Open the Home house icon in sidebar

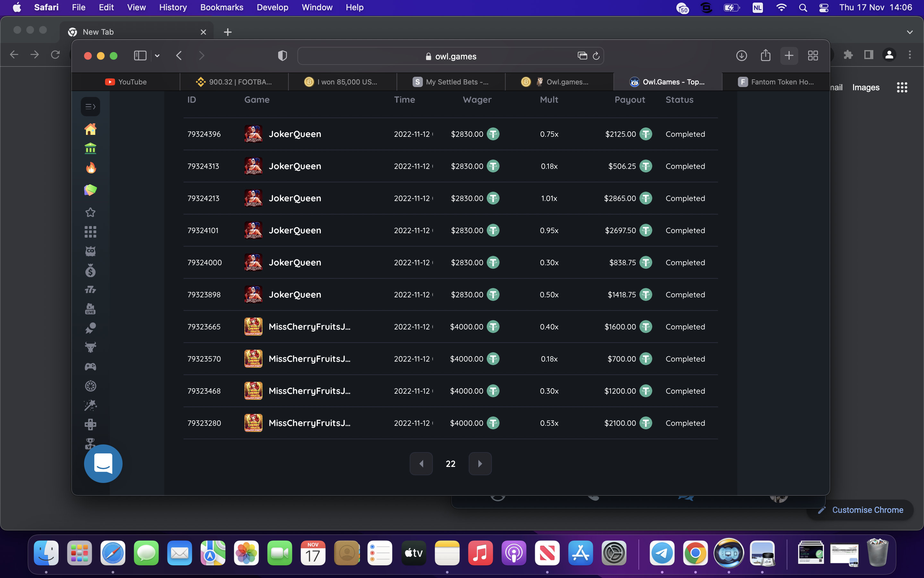tap(90, 129)
